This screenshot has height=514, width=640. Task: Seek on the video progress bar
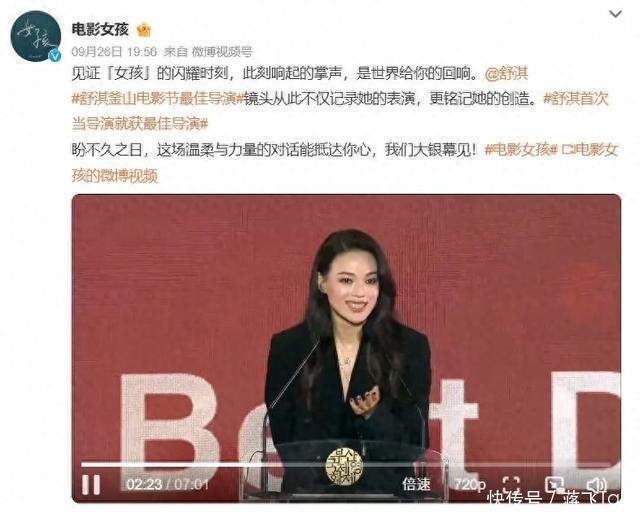(345, 465)
